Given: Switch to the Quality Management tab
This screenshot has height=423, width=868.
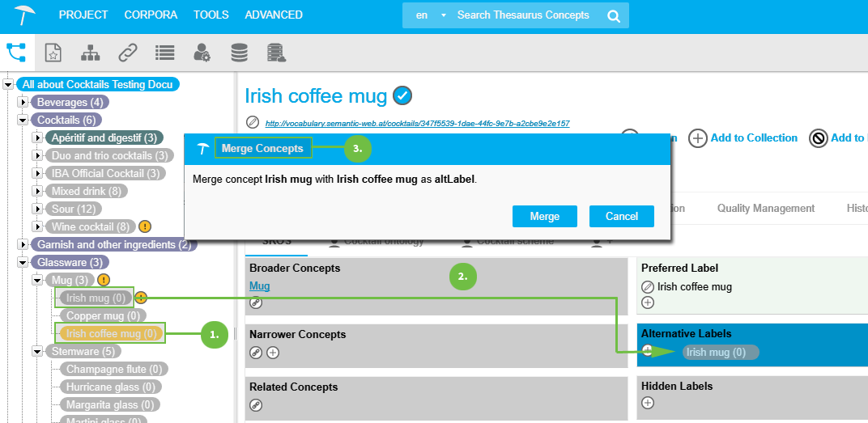Looking at the screenshot, I should 765,208.
